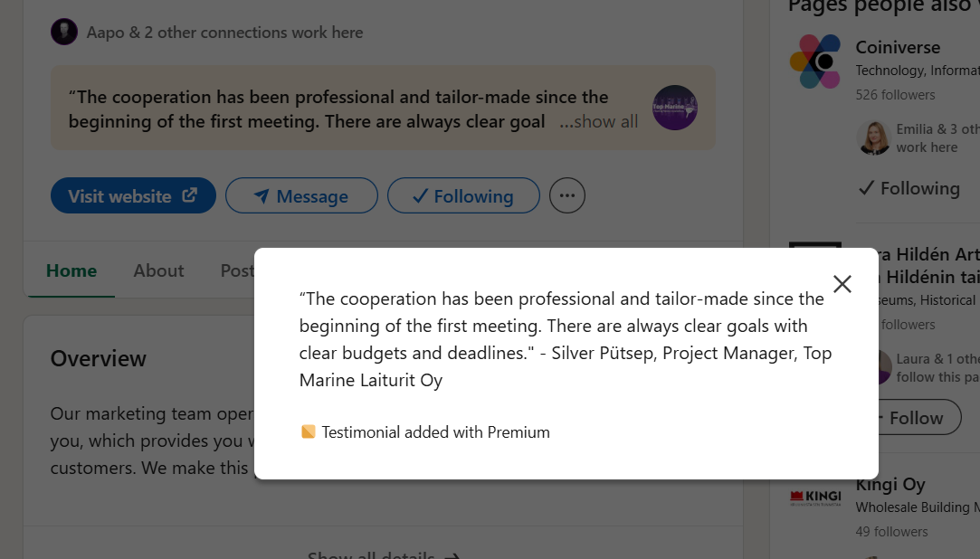980x559 pixels.
Task: Click the external link icon on Visit website
Action: tap(190, 195)
